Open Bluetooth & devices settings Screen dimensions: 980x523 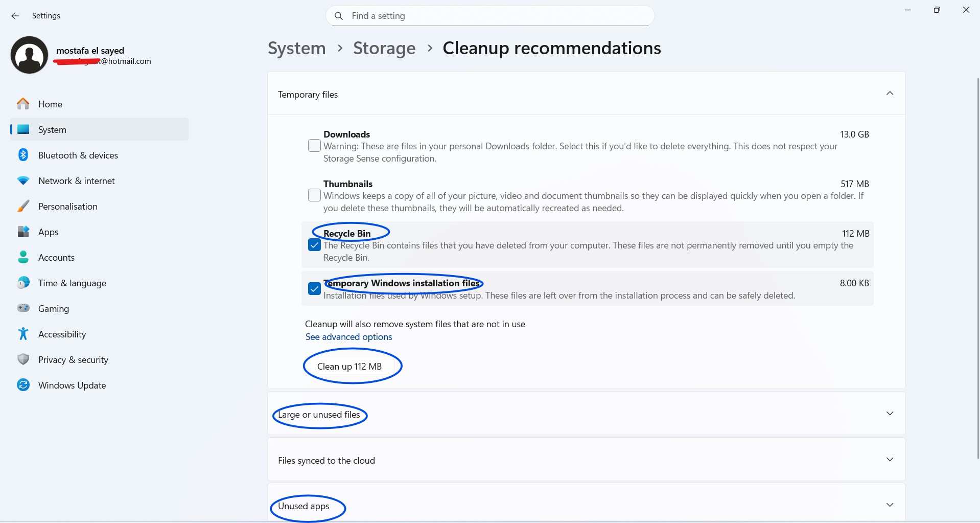[x=78, y=155]
